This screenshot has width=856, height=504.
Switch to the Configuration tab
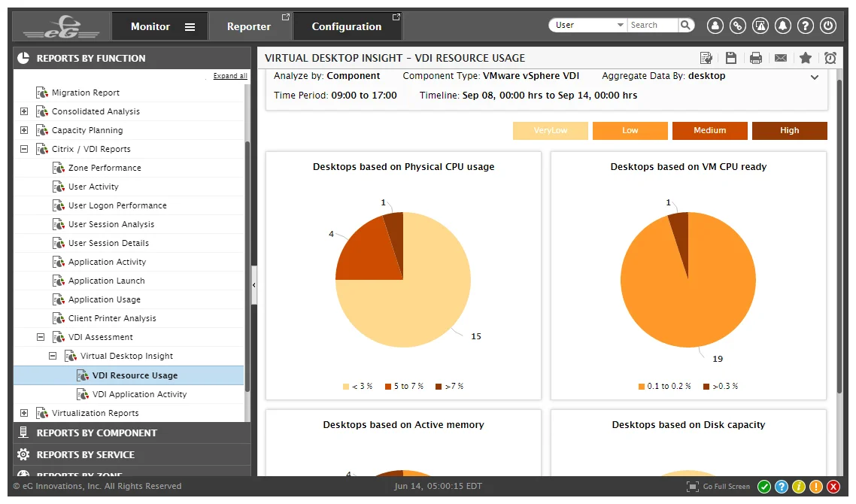pos(347,26)
